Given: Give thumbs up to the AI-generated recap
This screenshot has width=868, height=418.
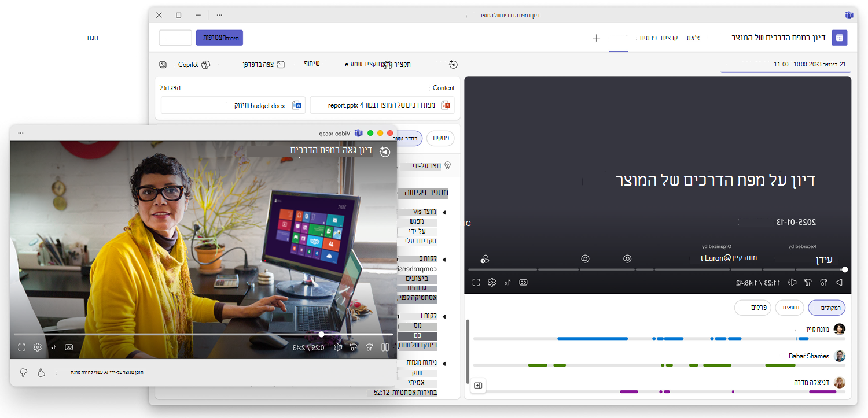Looking at the screenshot, I should (41, 373).
